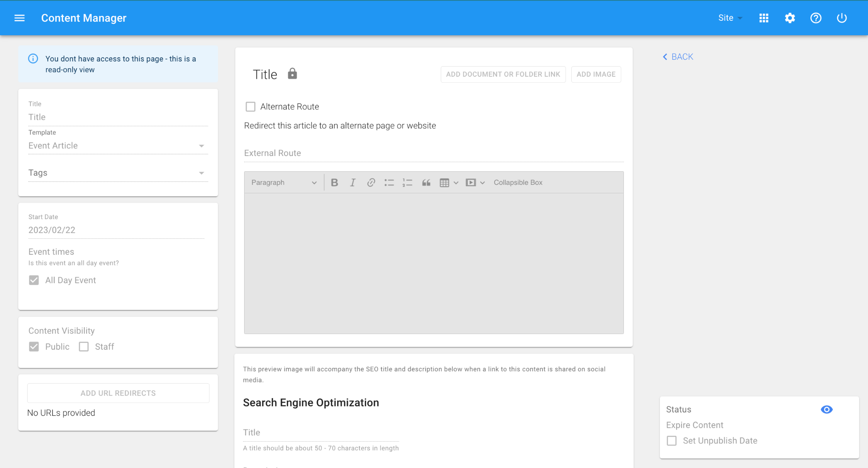Open the Site menu

[x=730, y=18]
